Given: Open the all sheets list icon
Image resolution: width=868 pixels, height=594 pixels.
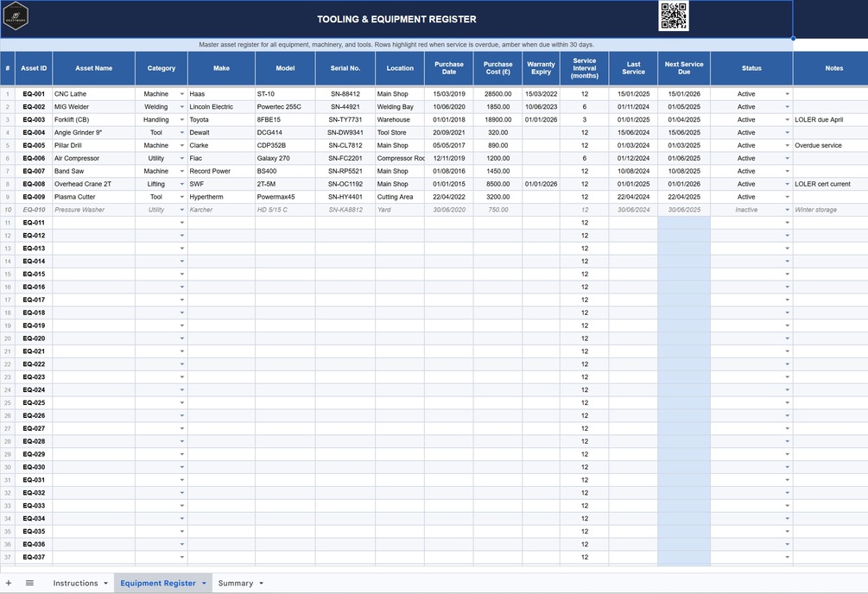Looking at the screenshot, I should pyautogui.click(x=30, y=583).
